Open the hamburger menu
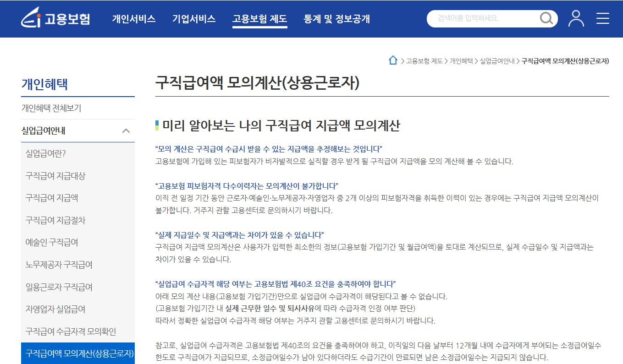 click(603, 19)
